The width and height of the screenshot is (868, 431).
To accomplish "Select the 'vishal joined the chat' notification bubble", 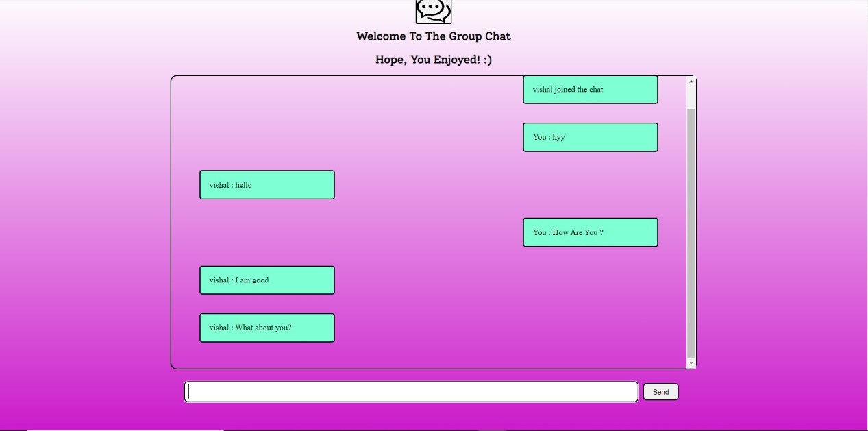I will [x=590, y=89].
